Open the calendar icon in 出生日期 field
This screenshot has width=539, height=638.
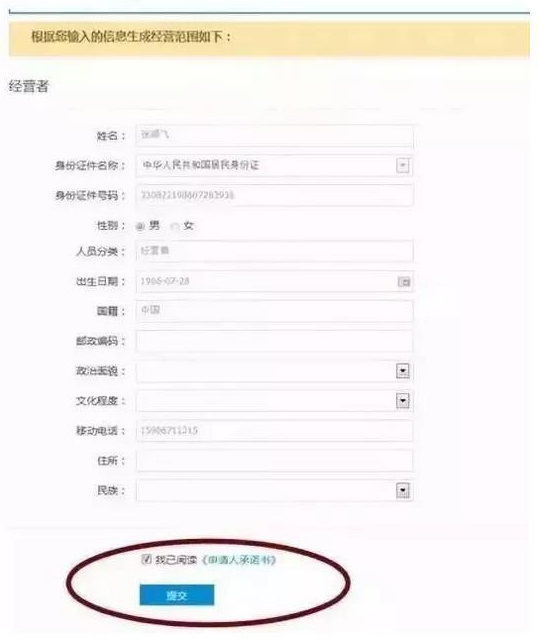pyautogui.click(x=404, y=282)
